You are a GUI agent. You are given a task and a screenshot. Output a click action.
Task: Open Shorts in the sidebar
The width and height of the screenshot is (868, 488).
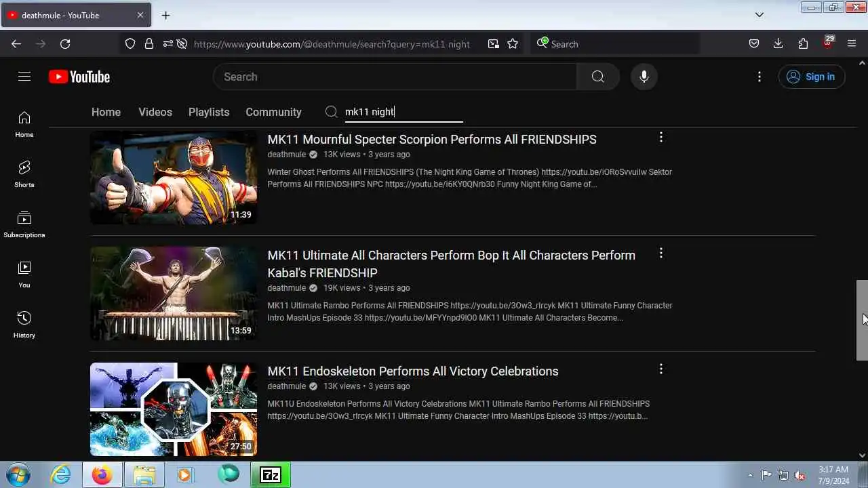(24, 175)
